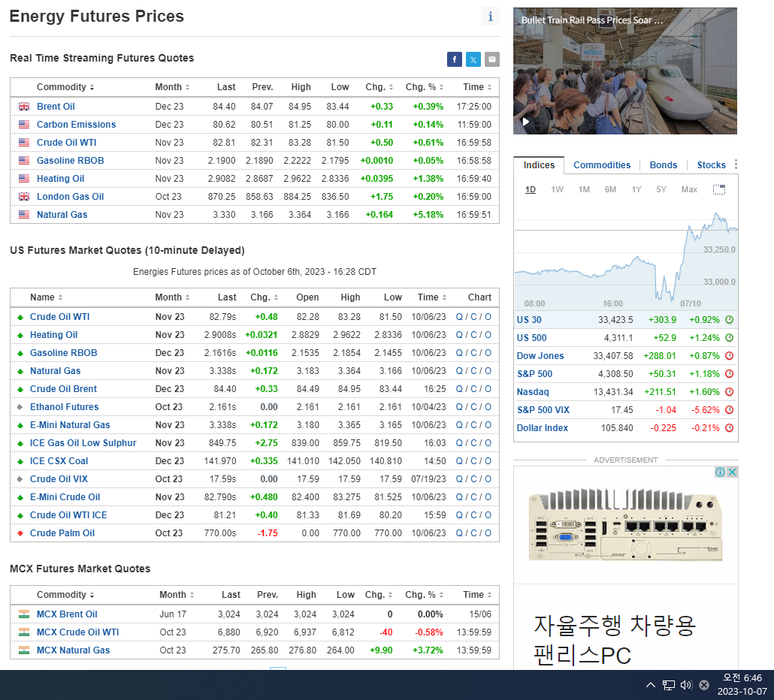
Task: Switch to the Commodities tab
Action: tap(602, 164)
